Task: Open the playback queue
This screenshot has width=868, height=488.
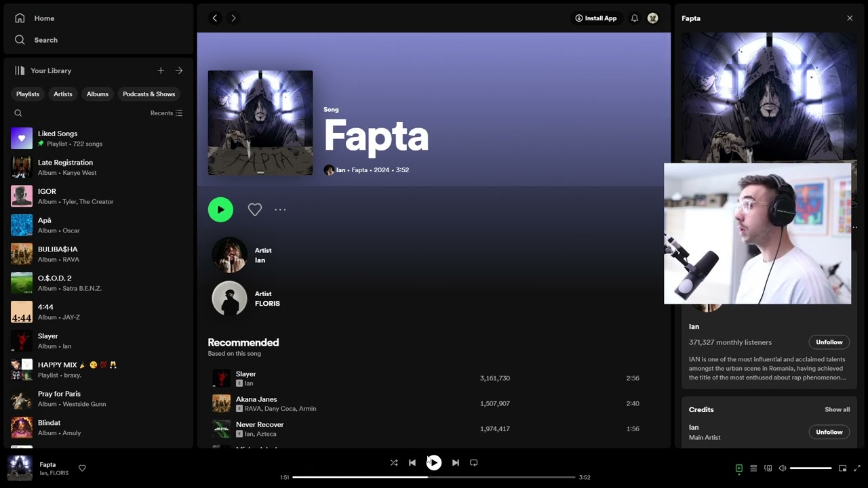Action: click(753, 468)
